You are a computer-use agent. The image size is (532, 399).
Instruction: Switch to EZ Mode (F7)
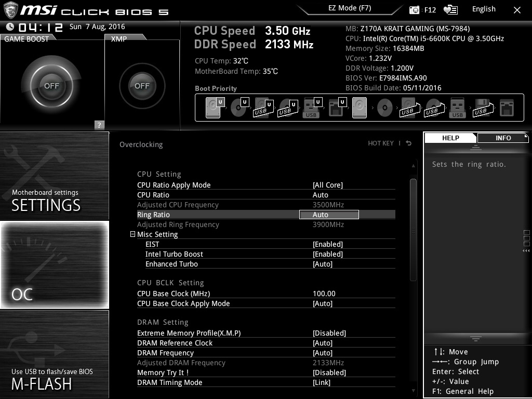(350, 8)
